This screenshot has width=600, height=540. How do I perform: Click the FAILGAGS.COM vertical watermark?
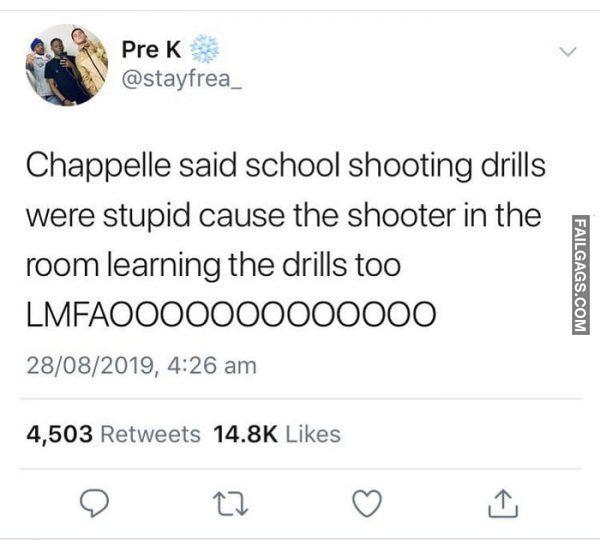click(580, 274)
